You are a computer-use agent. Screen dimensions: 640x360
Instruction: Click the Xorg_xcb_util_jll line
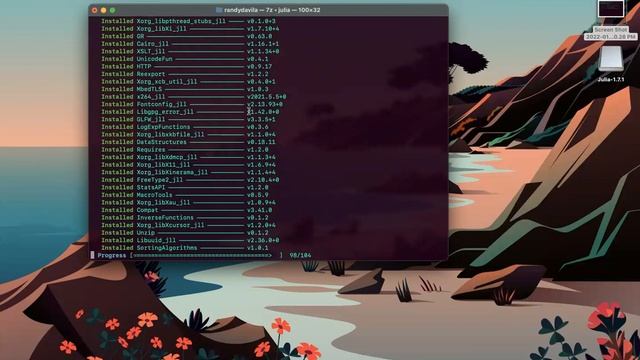pyautogui.click(x=188, y=82)
